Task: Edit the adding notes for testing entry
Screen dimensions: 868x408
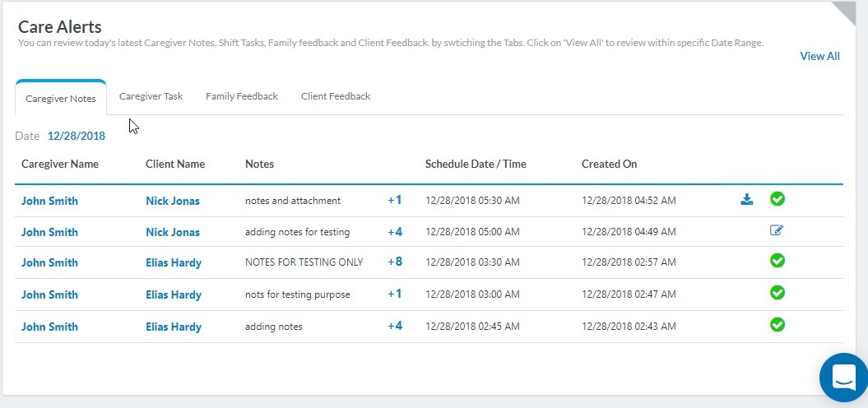Action: point(777,230)
